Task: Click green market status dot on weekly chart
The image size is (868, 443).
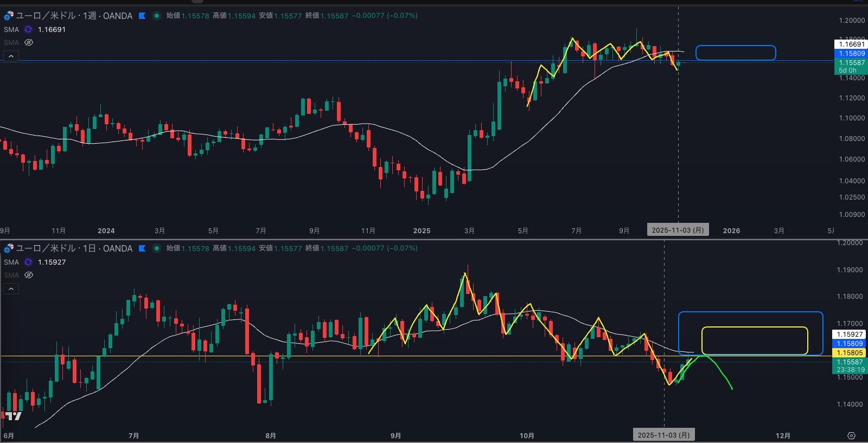Action: [x=157, y=16]
